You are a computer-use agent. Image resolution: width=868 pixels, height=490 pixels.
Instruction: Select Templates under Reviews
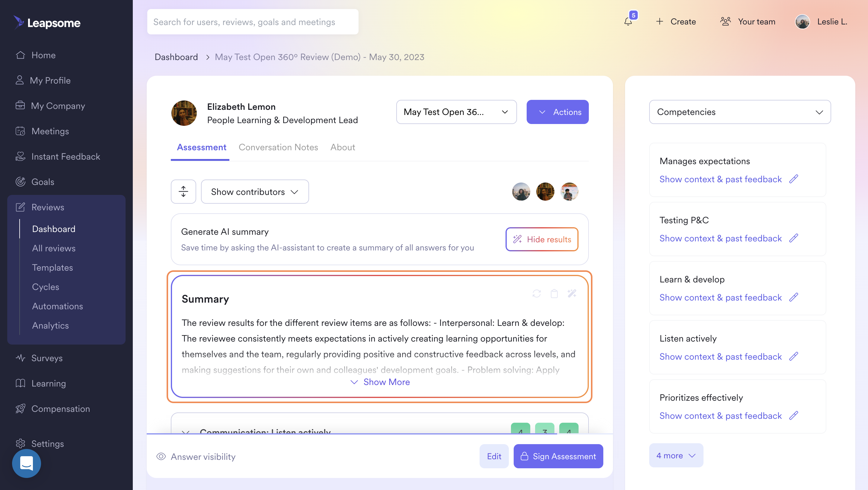pyautogui.click(x=52, y=267)
